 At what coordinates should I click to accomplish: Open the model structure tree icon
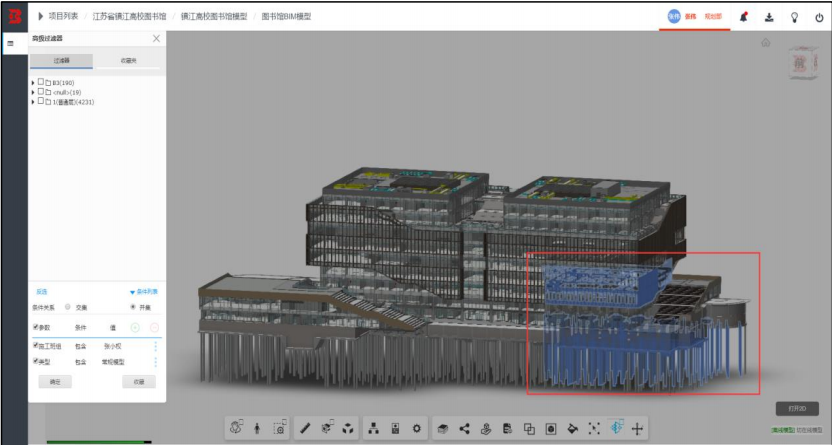[x=374, y=428]
